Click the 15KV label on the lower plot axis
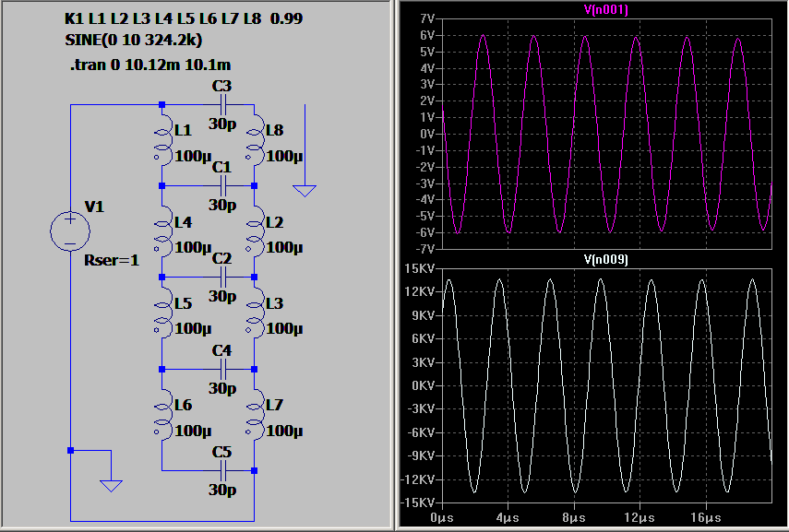 (419, 269)
